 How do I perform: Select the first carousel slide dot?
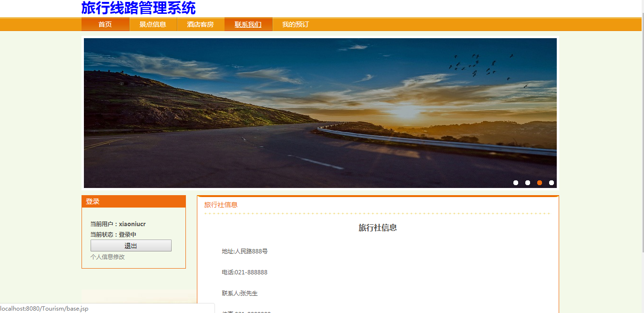coord(516,183)
